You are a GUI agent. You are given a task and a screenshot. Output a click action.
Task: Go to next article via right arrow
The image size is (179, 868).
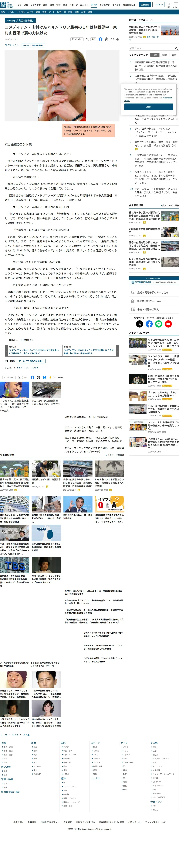click(x=118, y=350)
